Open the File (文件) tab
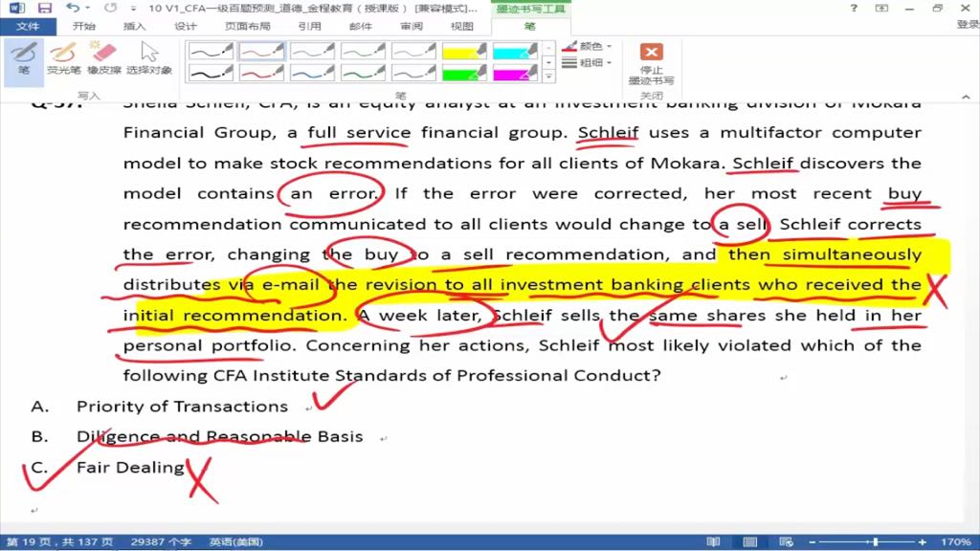The height and width of the screenshot is (551, 980). [28, 26]
